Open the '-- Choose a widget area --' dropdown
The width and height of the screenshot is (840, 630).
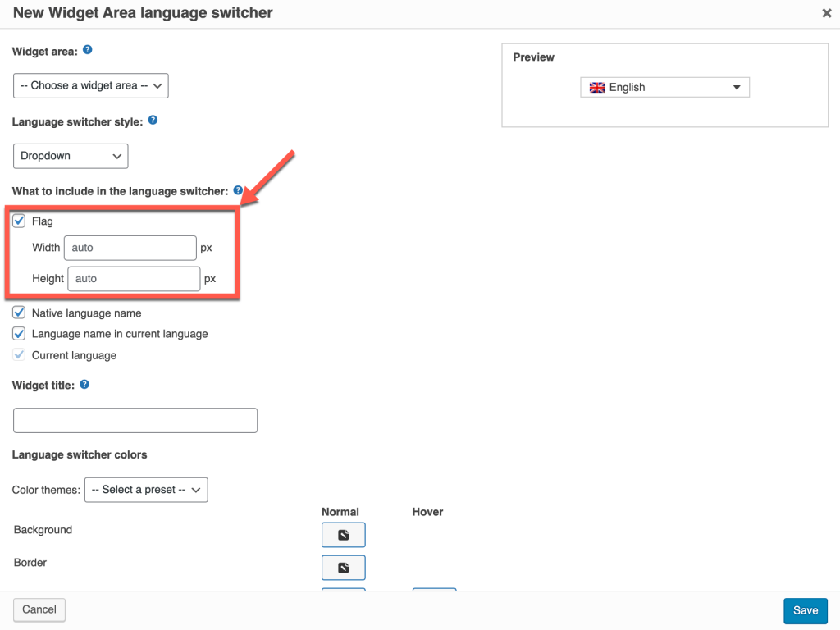pos(90,85)
